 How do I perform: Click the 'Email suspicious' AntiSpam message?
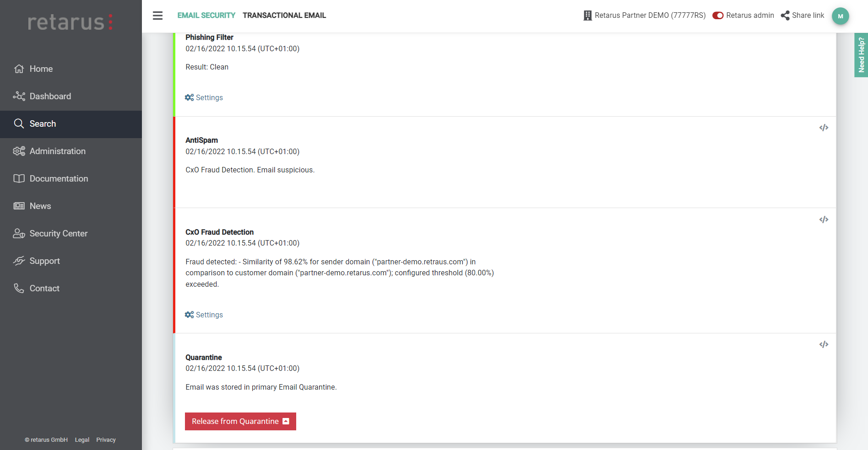coord(250,170)
